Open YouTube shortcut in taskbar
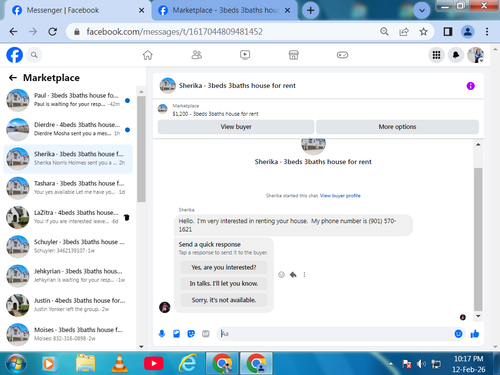Viewport: 500px width, 375px height. click(x=153, y=363)
